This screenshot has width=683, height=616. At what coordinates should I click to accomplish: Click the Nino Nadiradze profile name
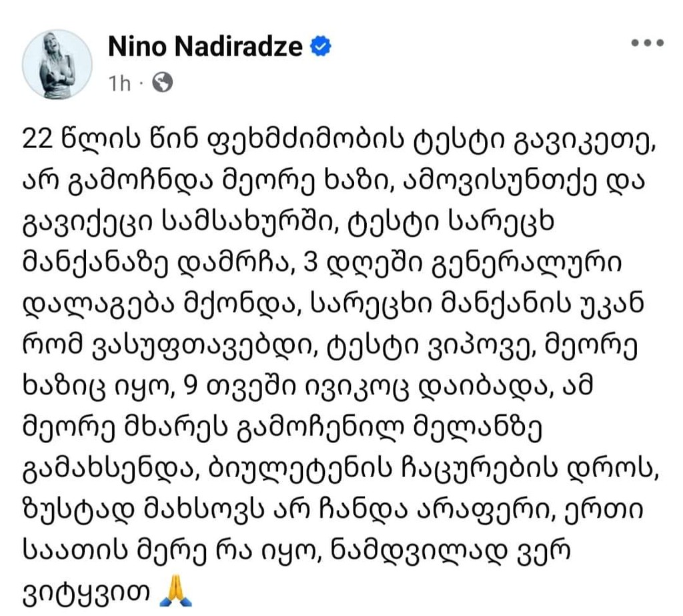point(204,47)
